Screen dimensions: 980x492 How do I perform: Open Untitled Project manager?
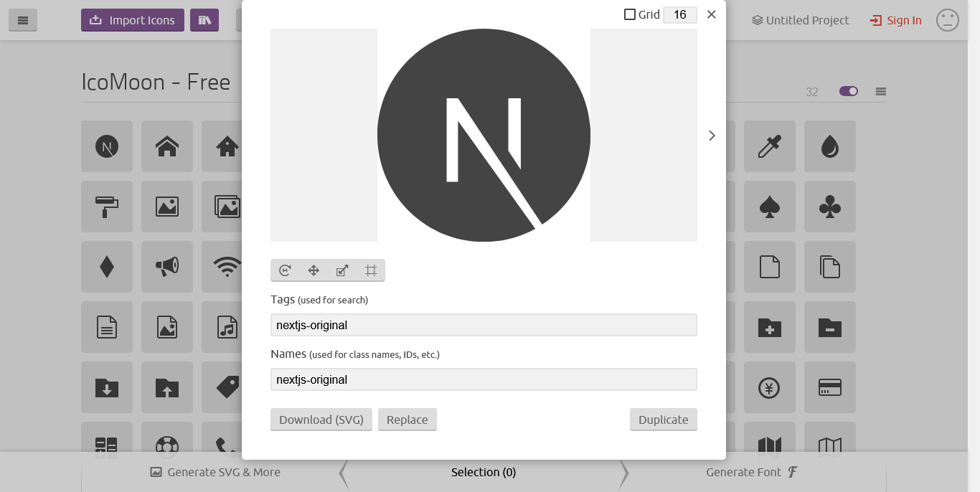(x=801, y=20)
